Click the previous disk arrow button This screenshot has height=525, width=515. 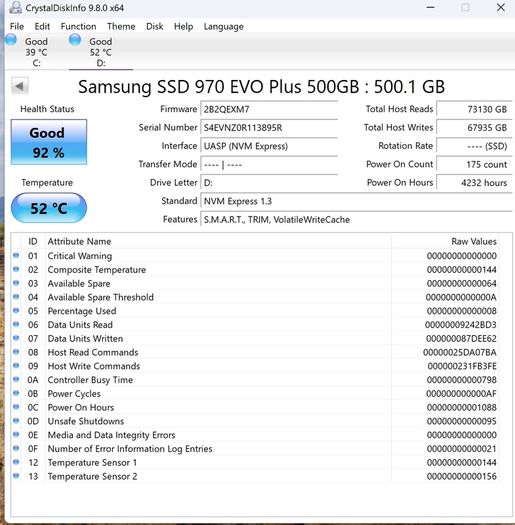19,86
